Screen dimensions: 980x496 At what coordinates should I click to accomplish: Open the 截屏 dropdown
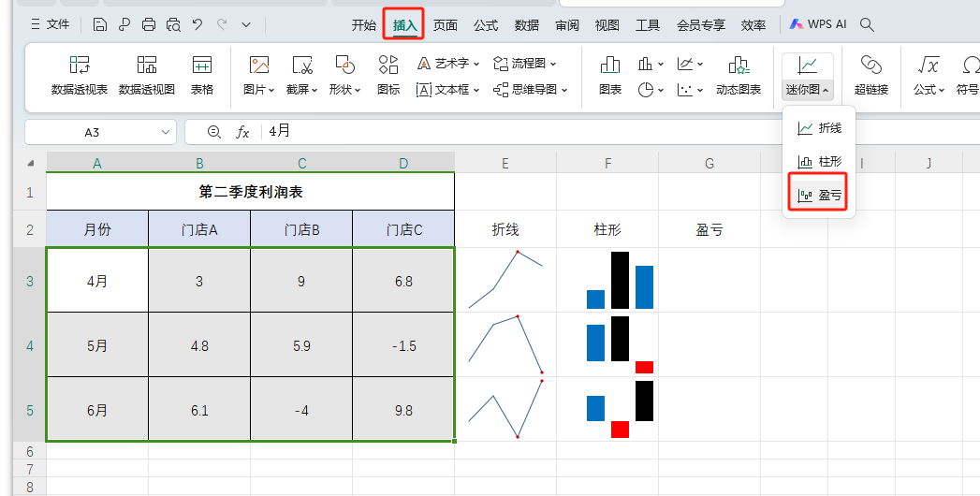[x=302, y=75]
